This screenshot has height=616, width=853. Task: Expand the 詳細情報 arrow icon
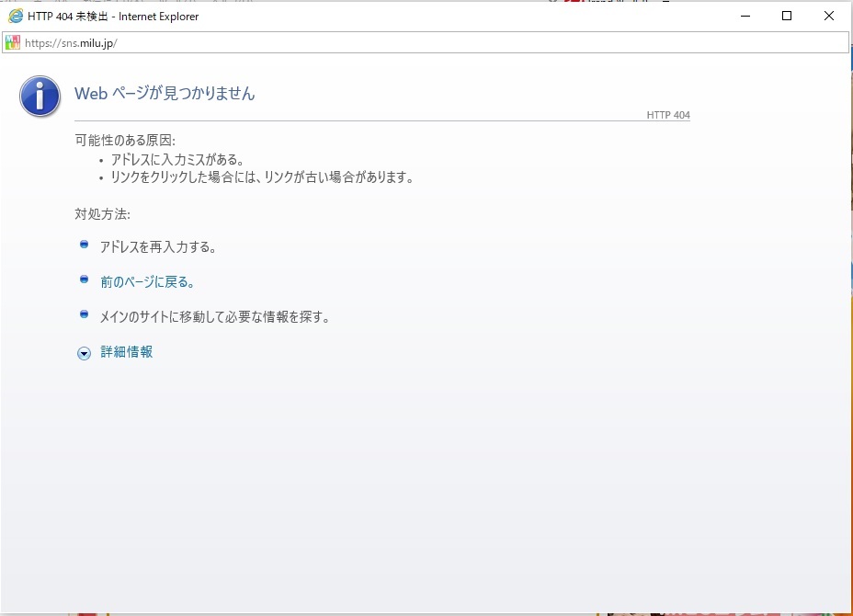84,353
